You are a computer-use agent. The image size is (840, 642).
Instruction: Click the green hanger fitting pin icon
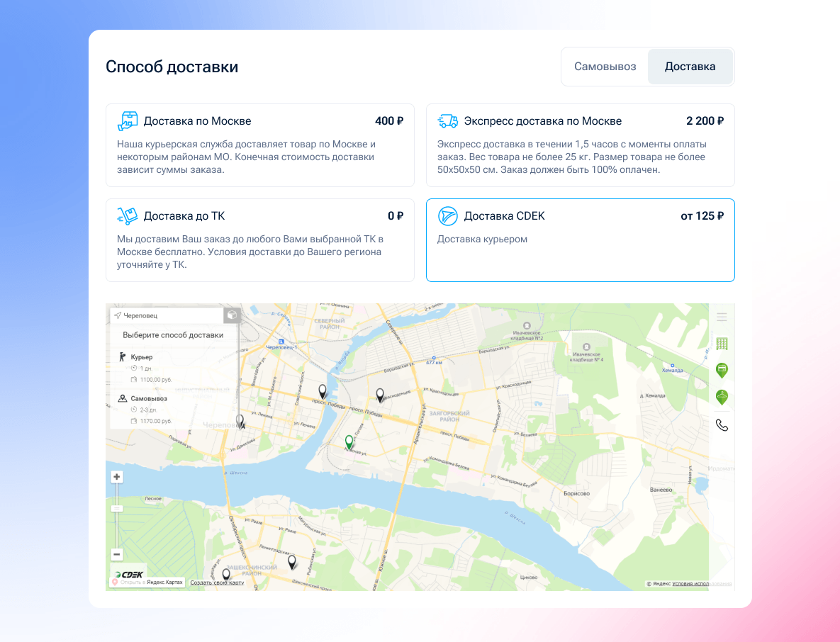pyautogui.click(x=722, y=398)
